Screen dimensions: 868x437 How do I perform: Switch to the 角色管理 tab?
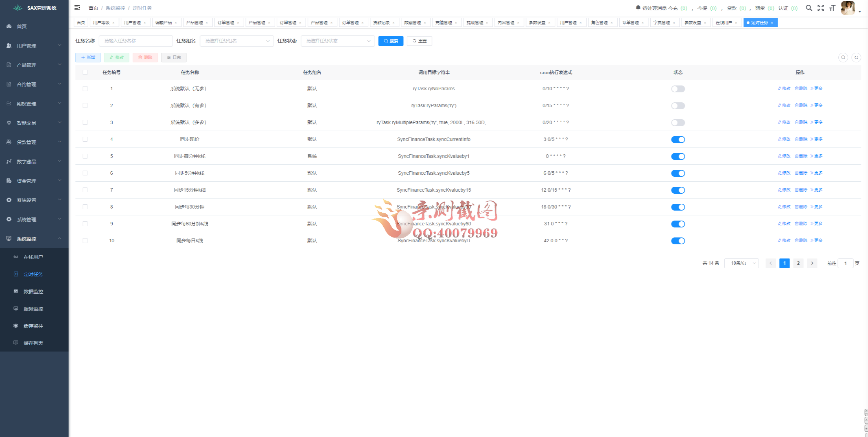point(599,22)
